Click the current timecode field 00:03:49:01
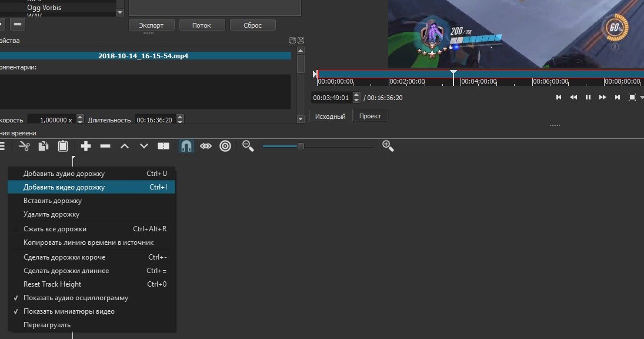Screen dimensions: 644x339 click(x=332, y=98)
